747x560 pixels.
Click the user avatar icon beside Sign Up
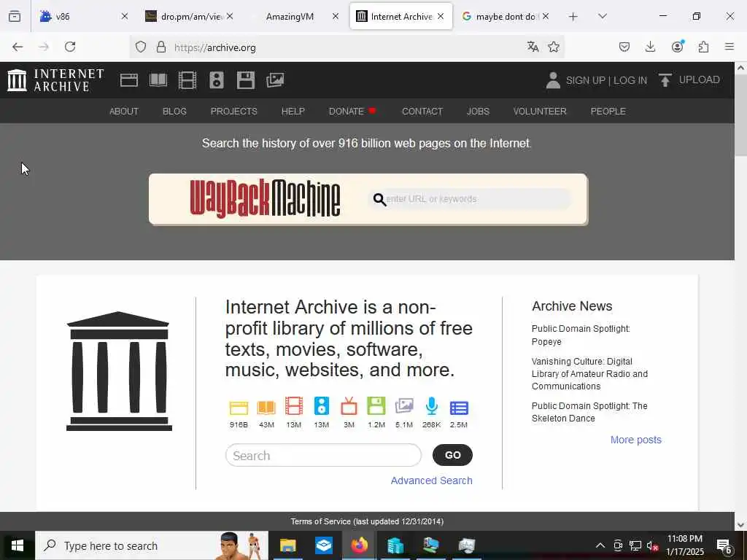[x=553, y=80]
